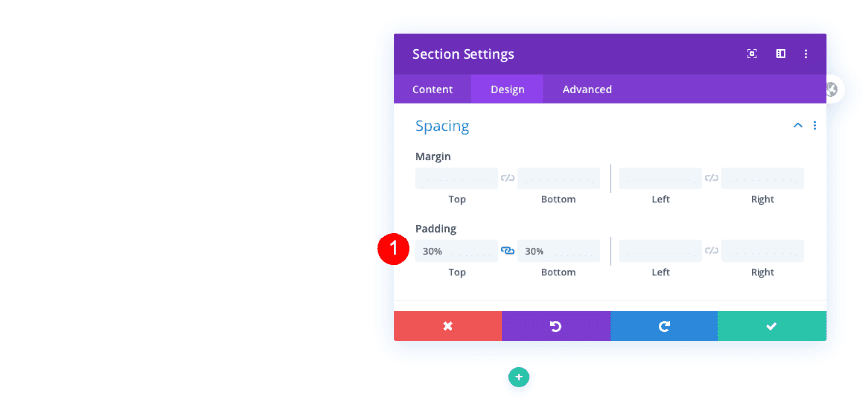Click the Margin Top input field
Image resolution: width=868 pixels, height=408 pixels.
pyautogui.click(x=456, y=178)
